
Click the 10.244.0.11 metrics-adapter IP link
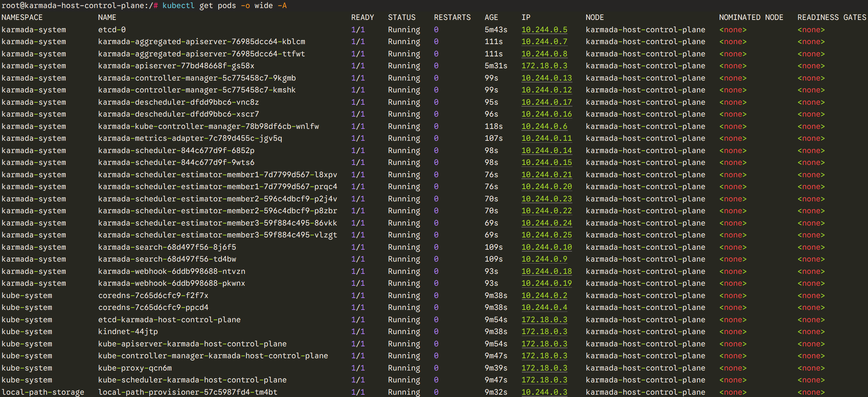pos(546,138)
